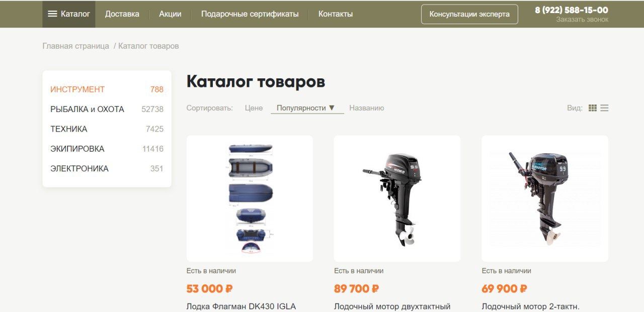Open the Hidea outboard motor thumbnail
Viewport: 644px width, 312px height.
coord(397,198)
